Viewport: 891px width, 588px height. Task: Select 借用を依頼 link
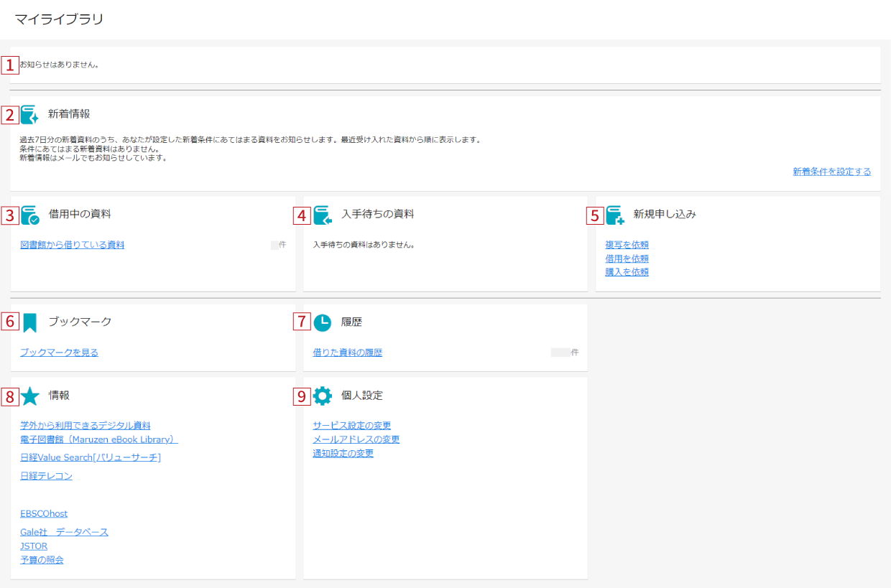627,258
